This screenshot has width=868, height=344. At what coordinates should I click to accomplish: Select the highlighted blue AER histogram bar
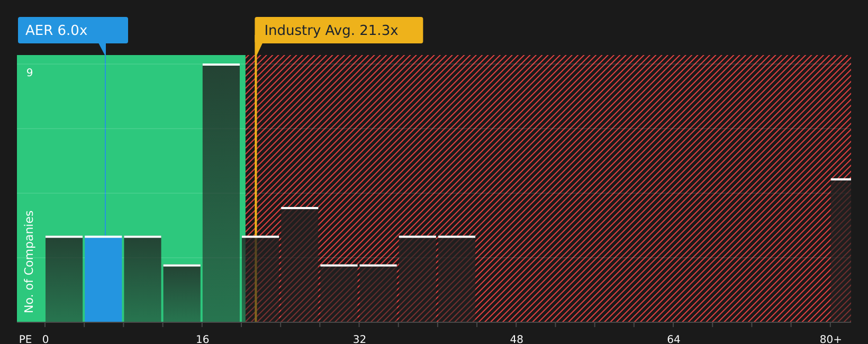103,279
